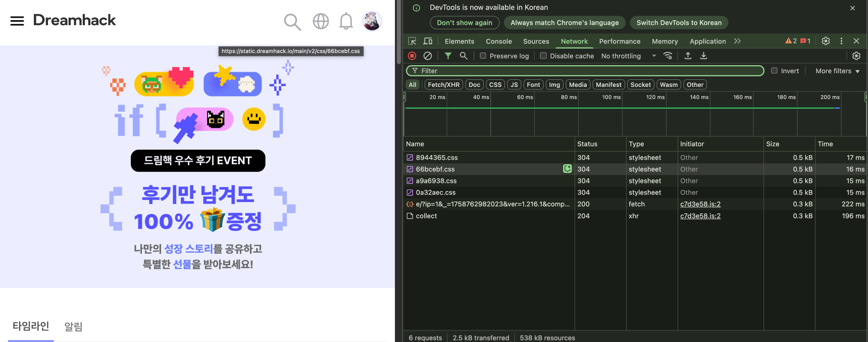Viewport: 868px width, 342px height.
Task: Open the Dreamhack hamburger menu
Action: tap(17, 21)
